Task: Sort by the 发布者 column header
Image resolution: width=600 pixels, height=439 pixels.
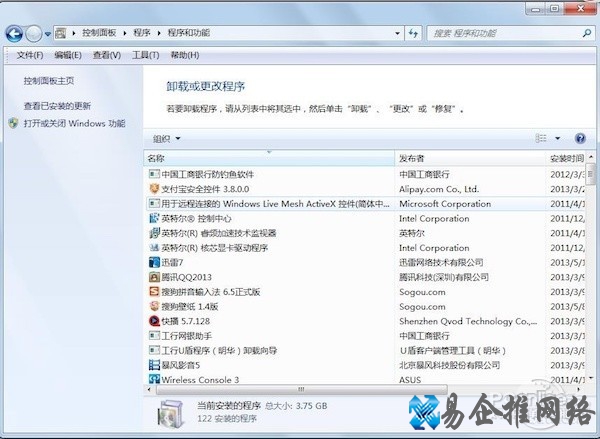Action: (x=470, y=158)
